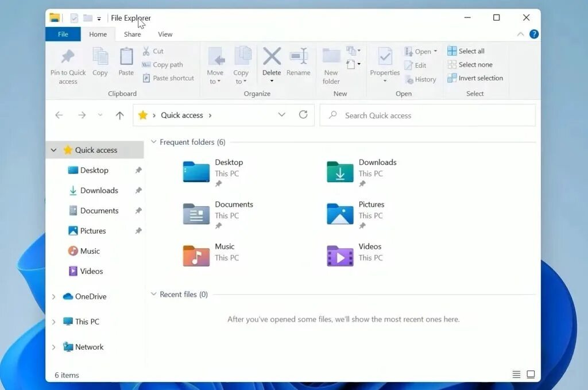
Task: Click Quick access in address bar
Action: [182, 115]
